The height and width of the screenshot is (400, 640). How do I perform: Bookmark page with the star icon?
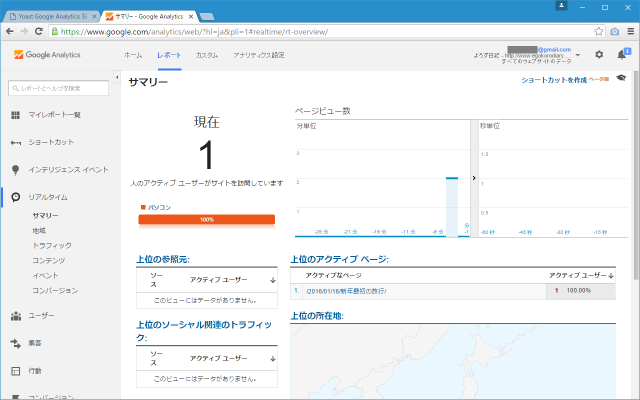pos(614,31)
